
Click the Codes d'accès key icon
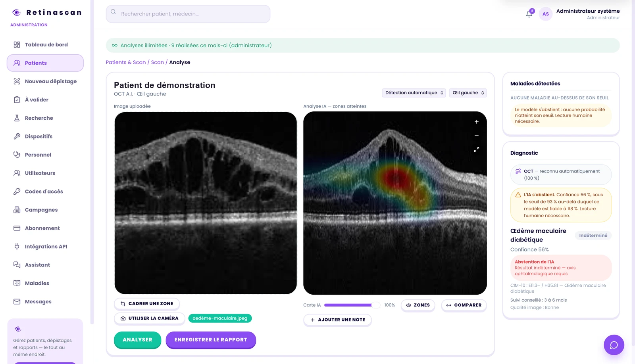(17, 192)
